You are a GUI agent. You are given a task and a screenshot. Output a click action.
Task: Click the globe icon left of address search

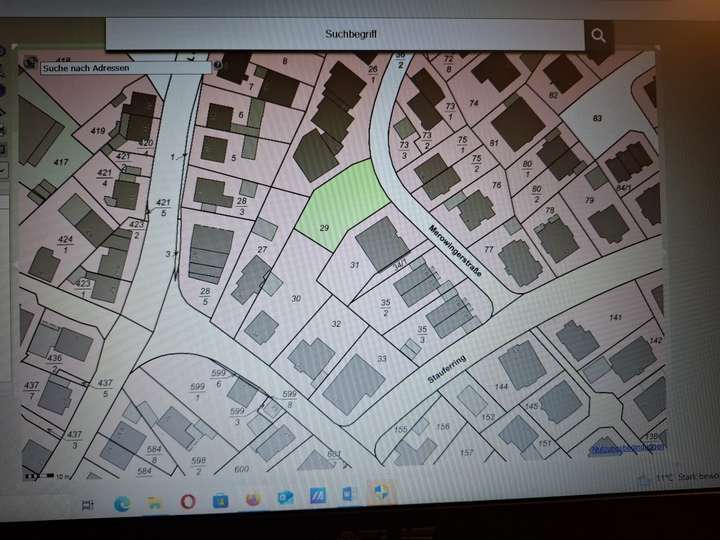pos(30,62)
